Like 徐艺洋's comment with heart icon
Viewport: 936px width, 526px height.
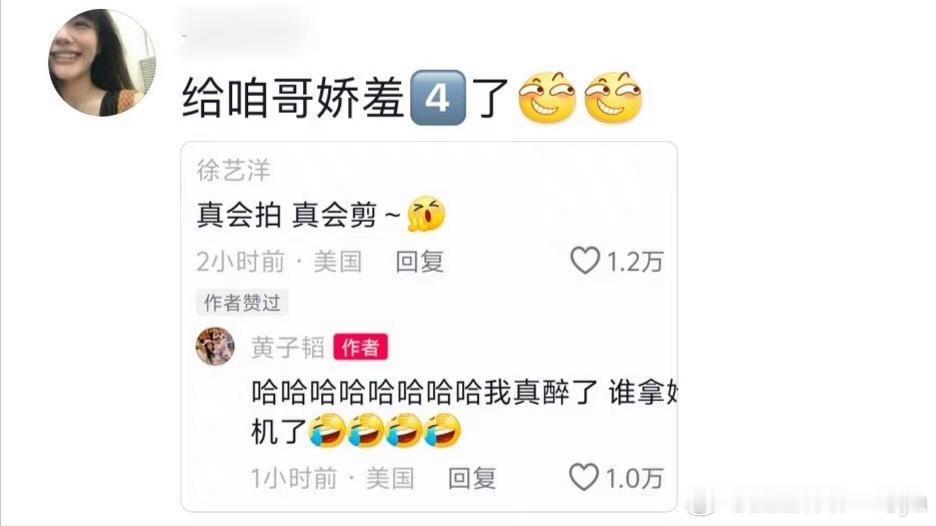pos(584,260)
